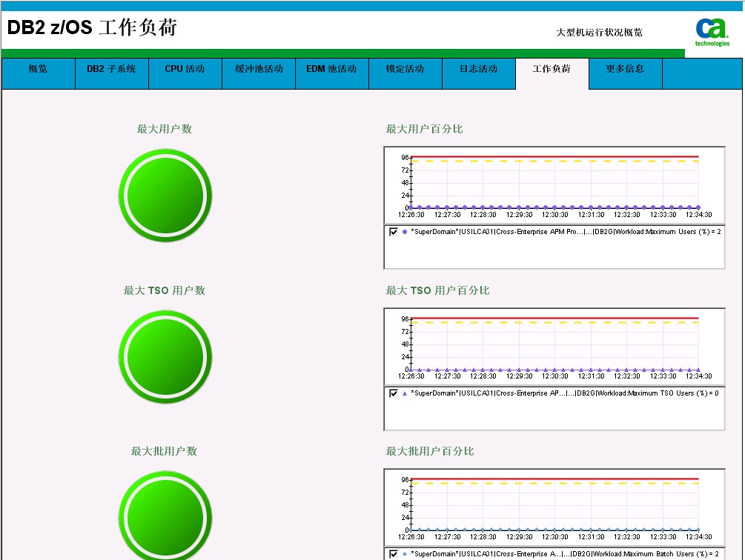Switch to DB2 子系统 tab
The image size is (745, 560).
[x=112, y=73]
